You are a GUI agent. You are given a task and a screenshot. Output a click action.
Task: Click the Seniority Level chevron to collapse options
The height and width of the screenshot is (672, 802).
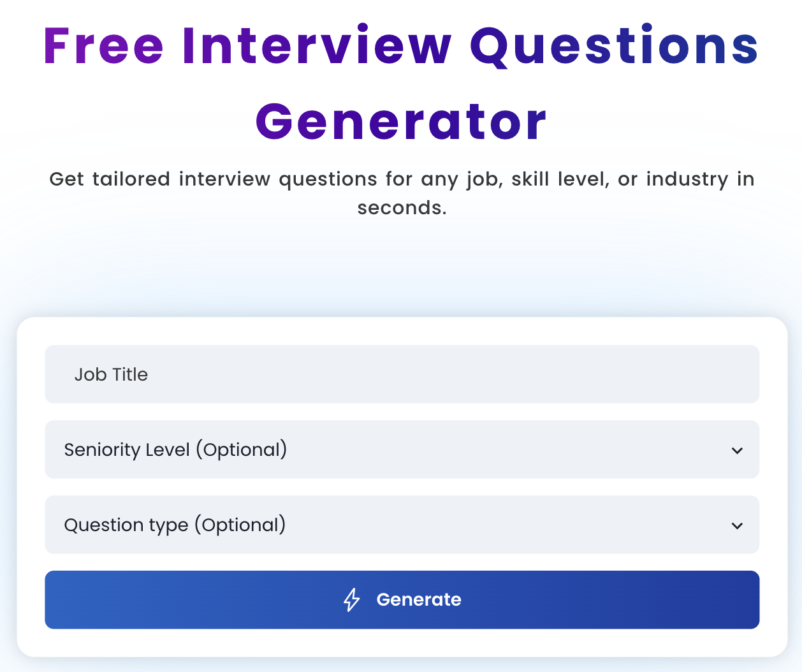pos(738,450)
